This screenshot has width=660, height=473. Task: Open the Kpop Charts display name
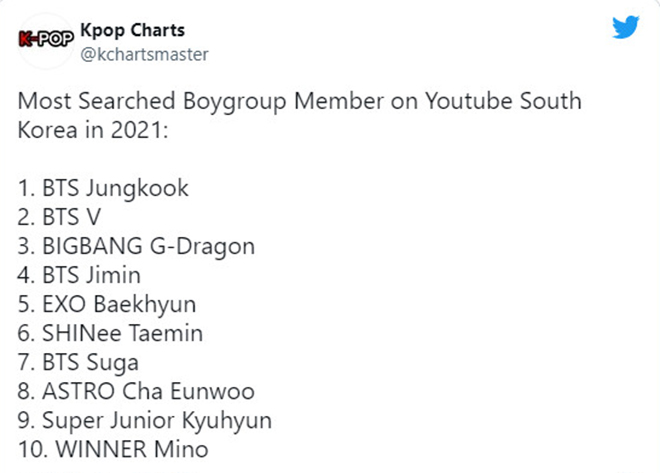coord(133,31)
